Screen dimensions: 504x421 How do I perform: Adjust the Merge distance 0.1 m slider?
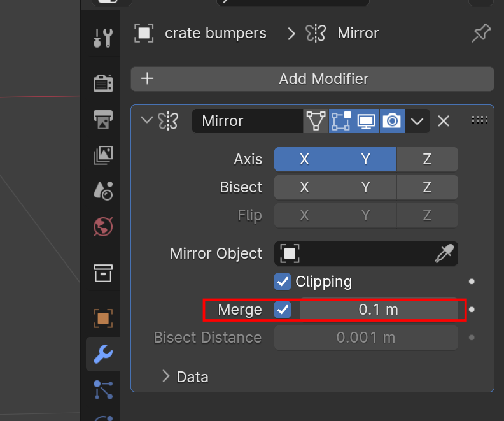pos(379,310)
